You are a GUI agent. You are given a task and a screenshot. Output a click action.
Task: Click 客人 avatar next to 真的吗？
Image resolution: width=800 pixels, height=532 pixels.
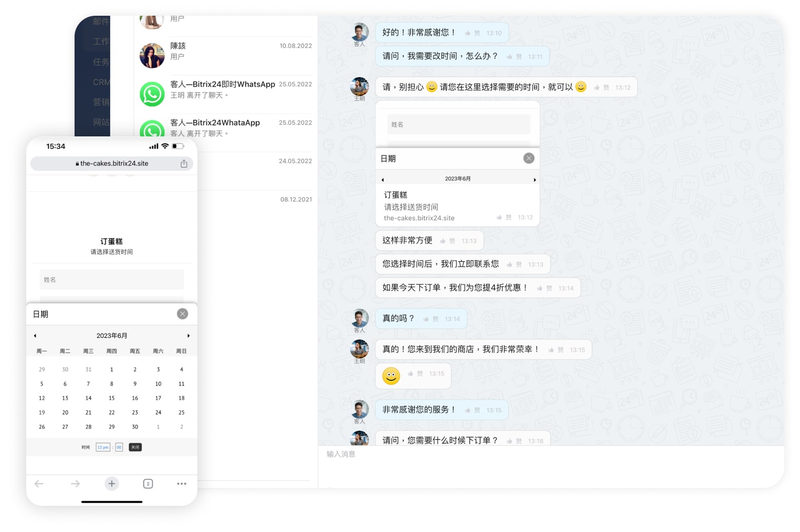(360, 318)
